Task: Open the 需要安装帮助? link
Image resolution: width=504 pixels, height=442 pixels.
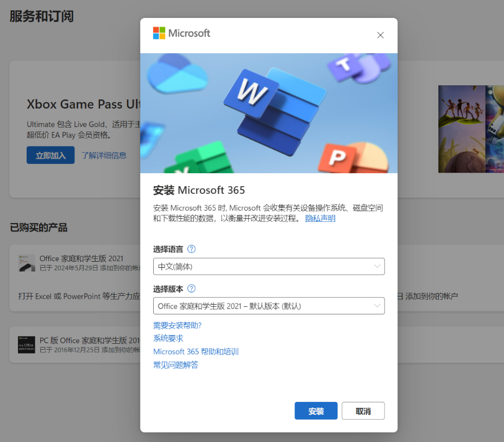Action: tap(177, 325)
